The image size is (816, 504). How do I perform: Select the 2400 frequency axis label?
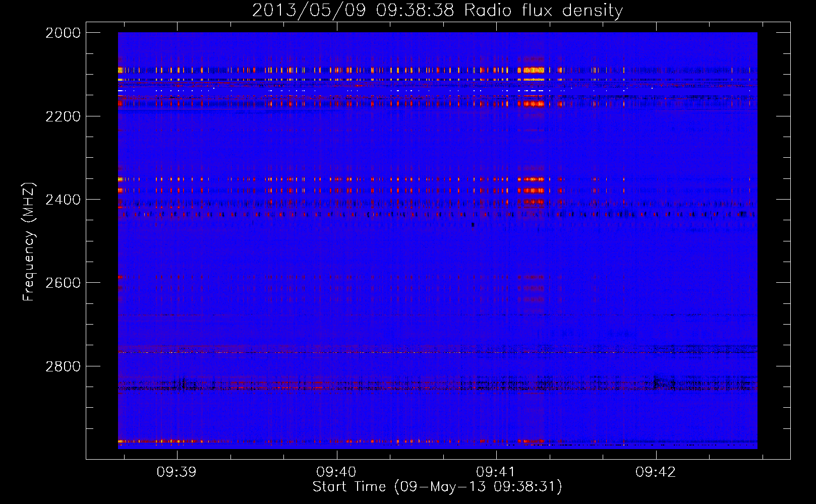(x=63, y=200)
